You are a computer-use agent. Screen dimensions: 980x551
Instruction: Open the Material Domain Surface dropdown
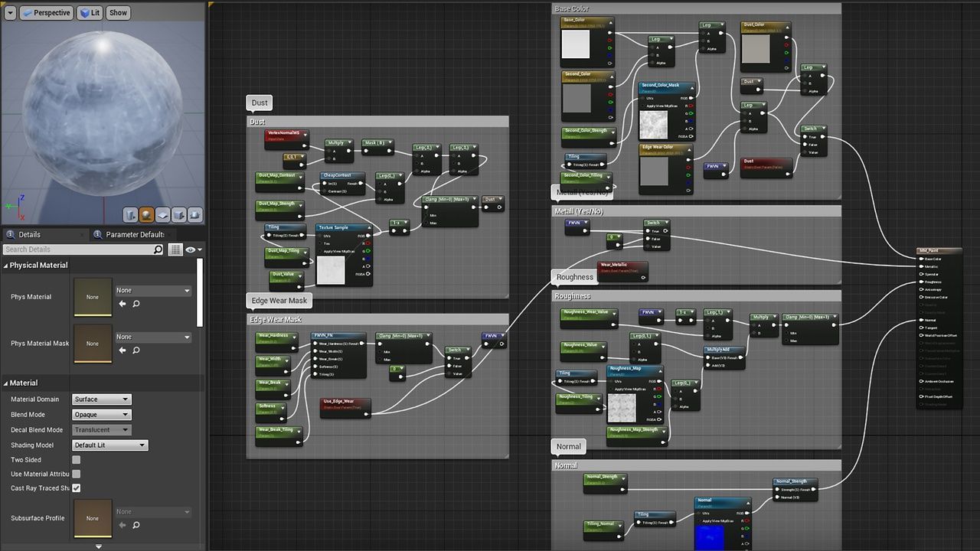(102, 399)
